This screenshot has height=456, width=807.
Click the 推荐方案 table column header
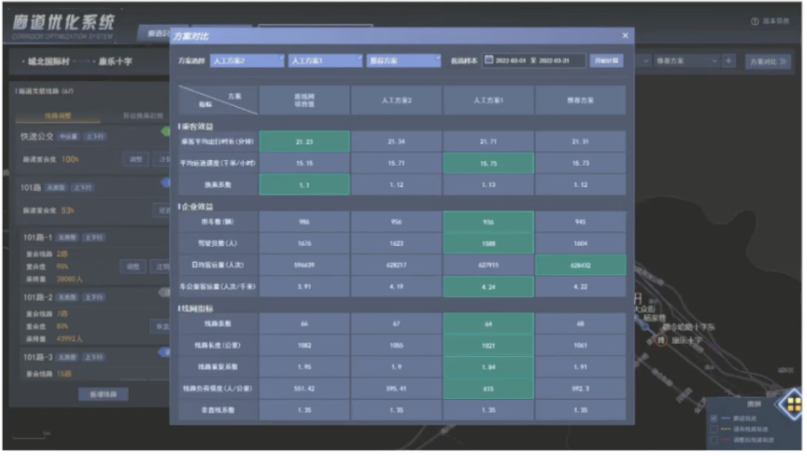[x=581, y=100]
